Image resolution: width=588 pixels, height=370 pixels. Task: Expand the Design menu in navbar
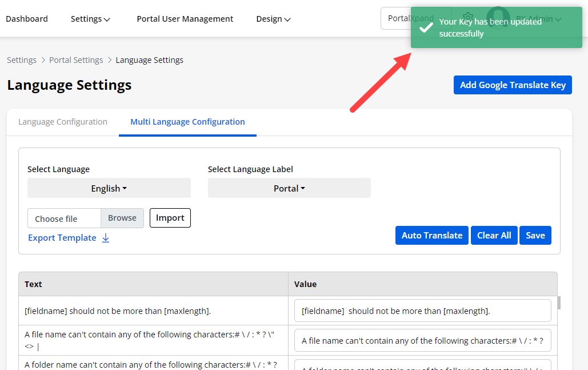point(273,19)
